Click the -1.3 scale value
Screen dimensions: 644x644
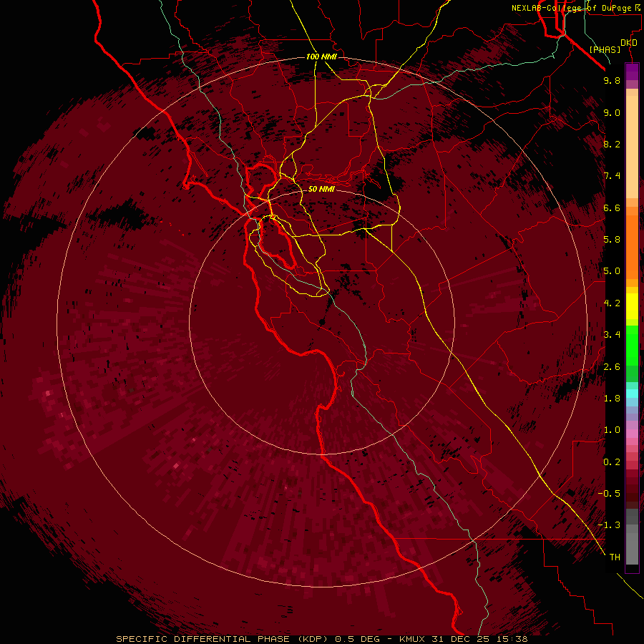(609, 525)
